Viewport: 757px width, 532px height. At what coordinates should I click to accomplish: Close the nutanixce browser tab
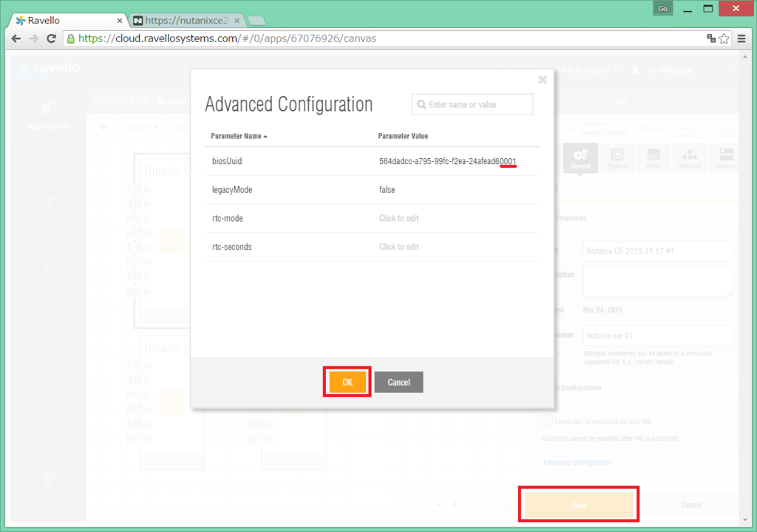(237, 20)
